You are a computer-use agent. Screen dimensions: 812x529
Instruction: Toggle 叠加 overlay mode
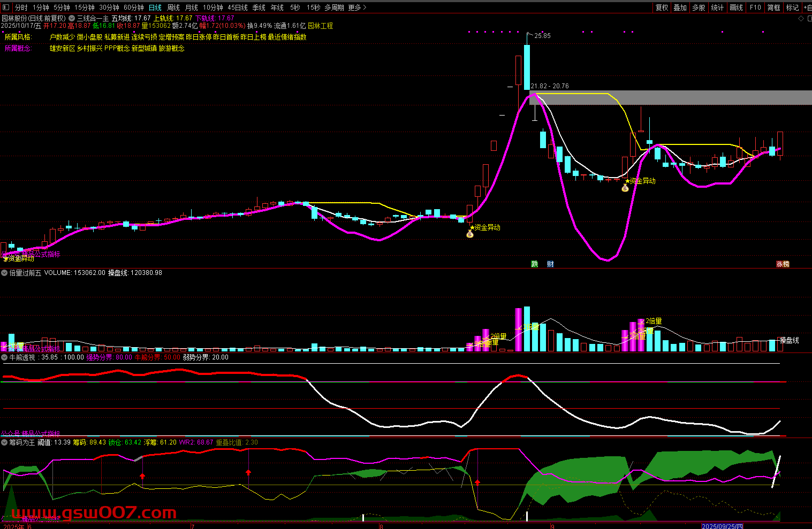click(x=680, y=7)
